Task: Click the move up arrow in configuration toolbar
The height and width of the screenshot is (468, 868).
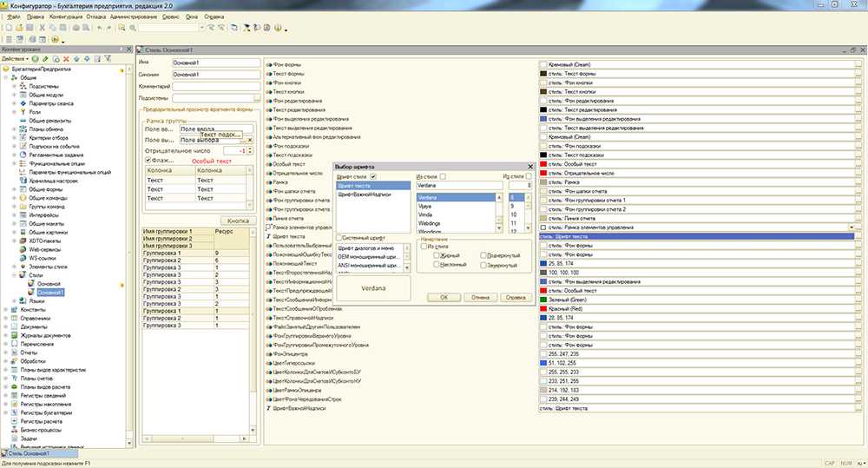Action: (x=76, y=58)
